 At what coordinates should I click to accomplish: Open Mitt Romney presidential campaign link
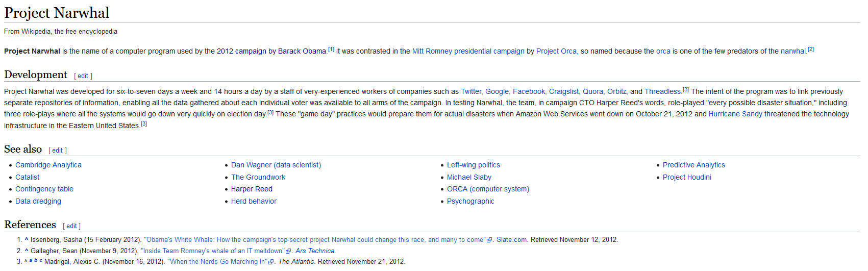(468, 51)
